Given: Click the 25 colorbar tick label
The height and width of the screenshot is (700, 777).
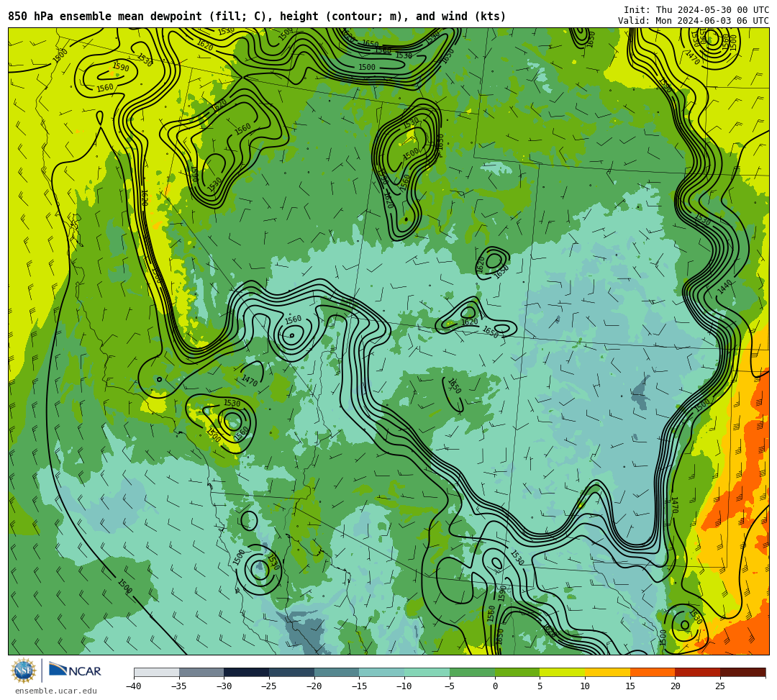Looking at the screenshot, I should pos(720,686).
